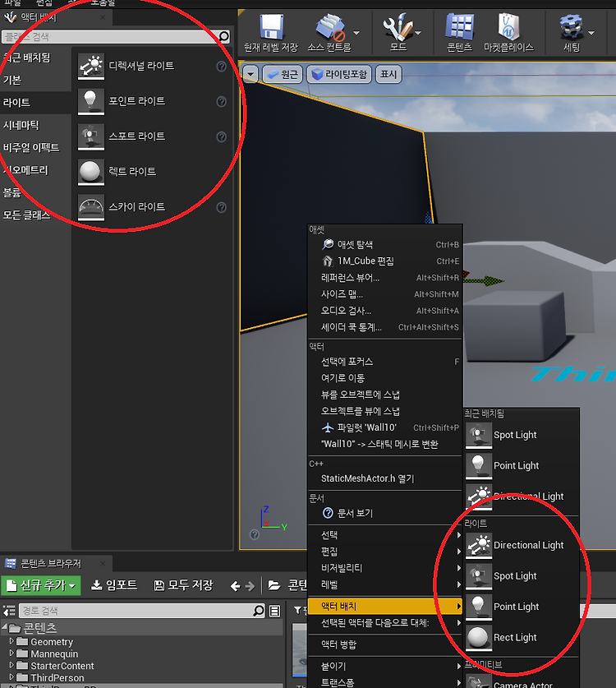The height and width of the screenshot is (688, 616).
Task: Select Spot Light (스포트 라이트) in Place Actors
Action: coord(152,136)
